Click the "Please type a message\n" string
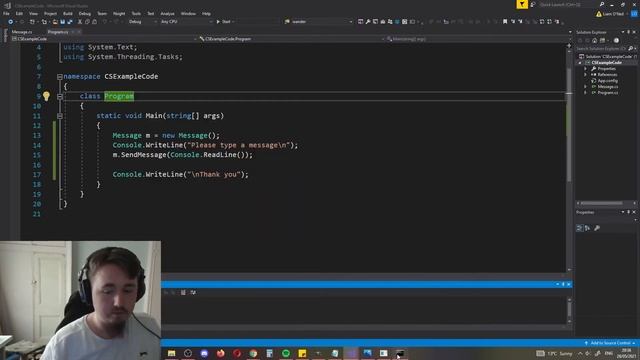This screenshot has width=640, height=360. pos(238,145)
